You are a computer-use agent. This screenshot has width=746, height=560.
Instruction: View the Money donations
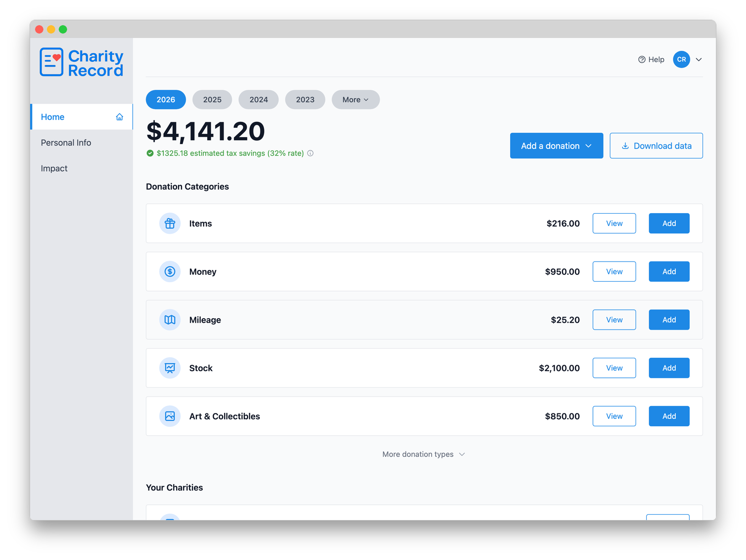pyautogui.click(x=614, y=272)
